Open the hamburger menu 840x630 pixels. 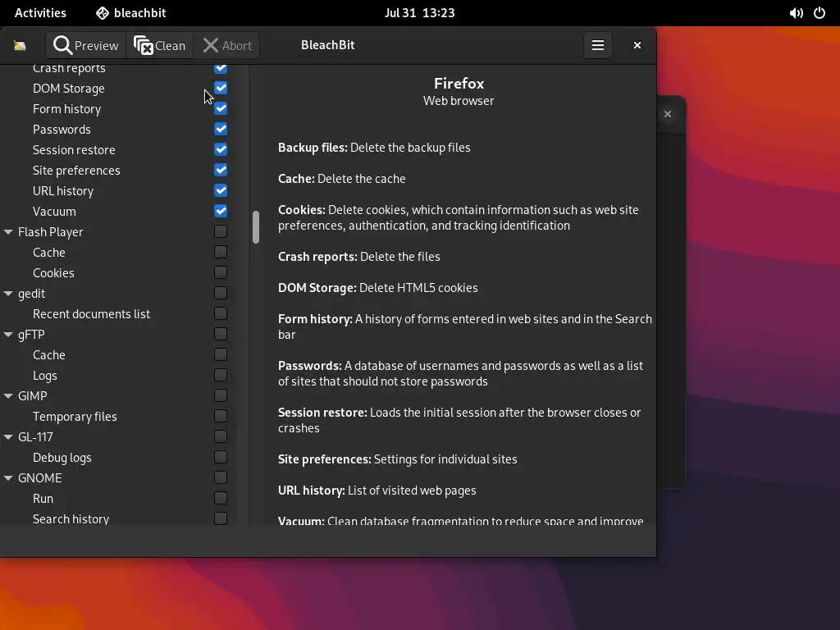tap(598, 46)
